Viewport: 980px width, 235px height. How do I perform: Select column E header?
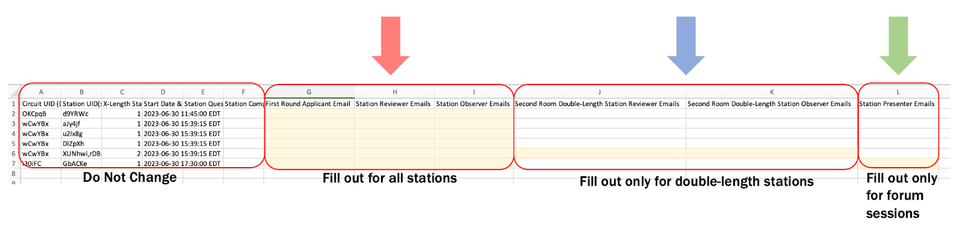[x=203, y=92]
